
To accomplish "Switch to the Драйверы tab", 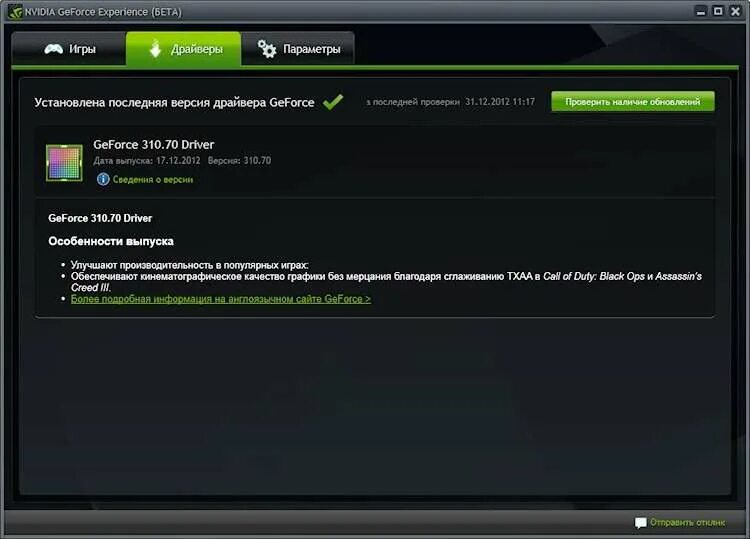I will [184, 48].
